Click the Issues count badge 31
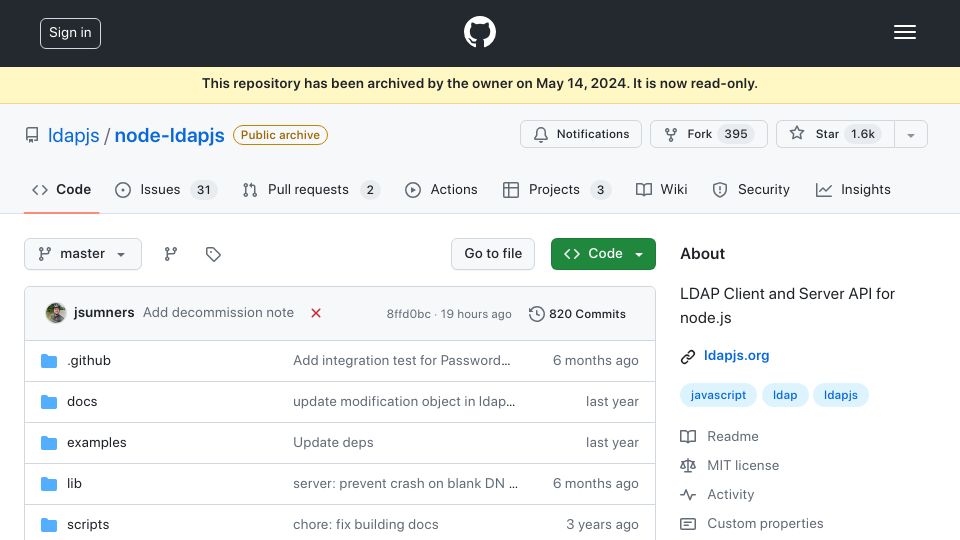The width and height of the screenshot is (960, 540). click(204, 190)
